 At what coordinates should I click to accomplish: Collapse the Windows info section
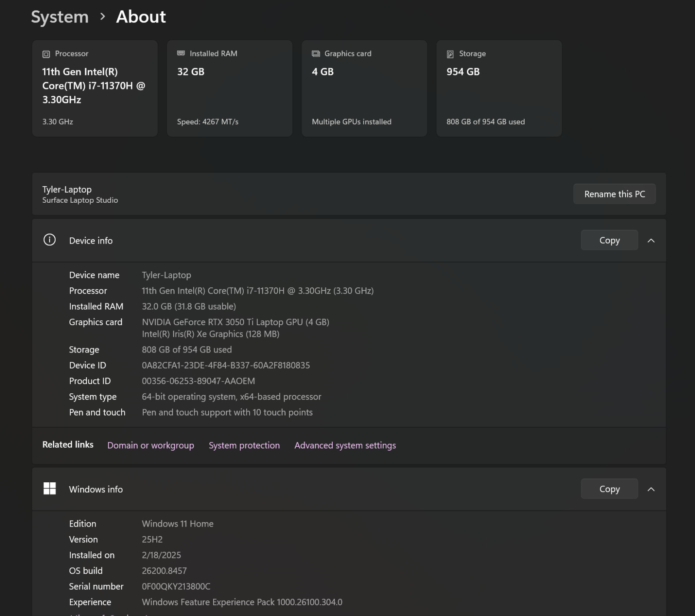(x=651, y=489)
